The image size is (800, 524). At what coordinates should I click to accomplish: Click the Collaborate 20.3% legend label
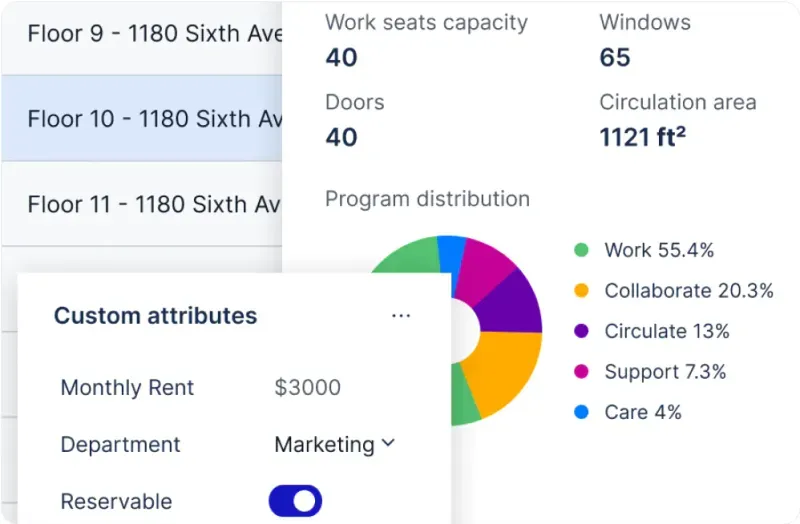[689, 291]
